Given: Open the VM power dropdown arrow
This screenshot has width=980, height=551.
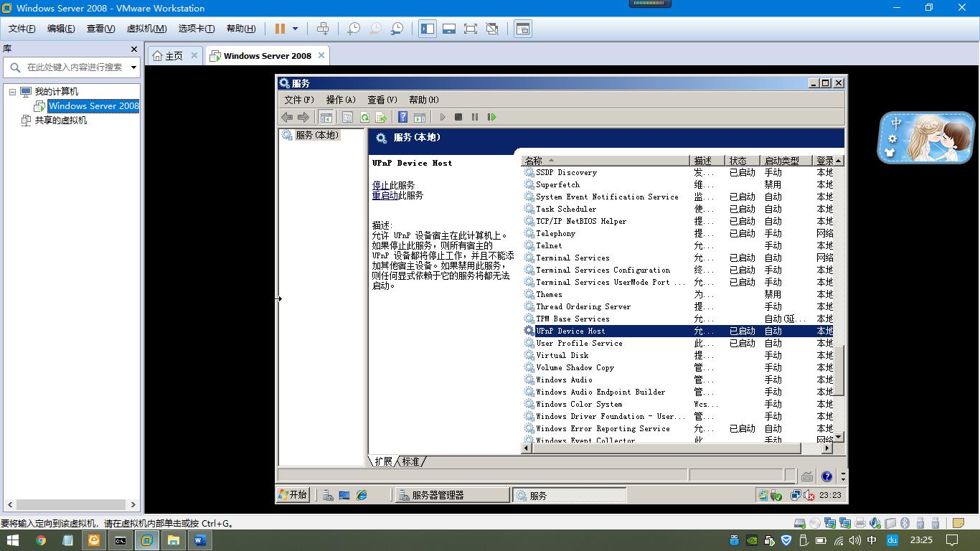Looking at the screenshot, I should [x=295, y=29].
